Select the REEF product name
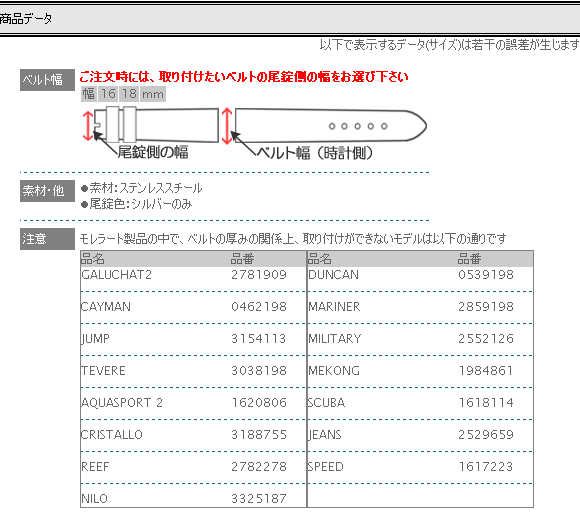This screenshot has width=580, height=514. (95, 467)
